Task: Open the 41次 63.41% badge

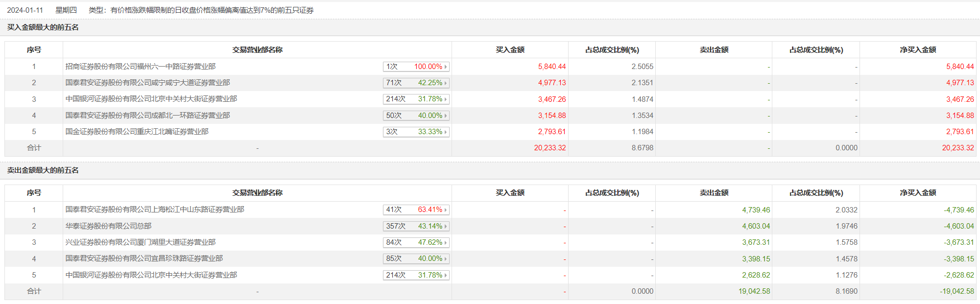Action: (416, 210)
